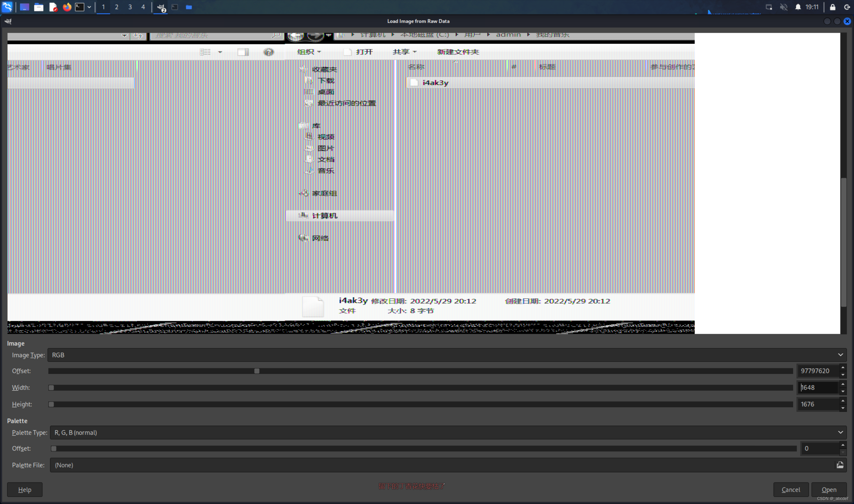Open the terminal emulator launcher
The width and height of the screenshot is (854, 504).
[79, 7]
